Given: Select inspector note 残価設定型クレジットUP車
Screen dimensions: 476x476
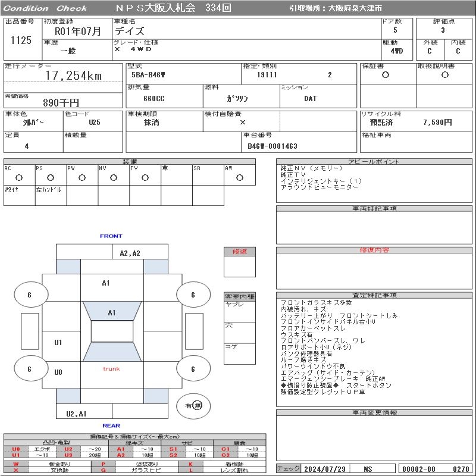Looking at the screenshot, I should pos(322,392).
